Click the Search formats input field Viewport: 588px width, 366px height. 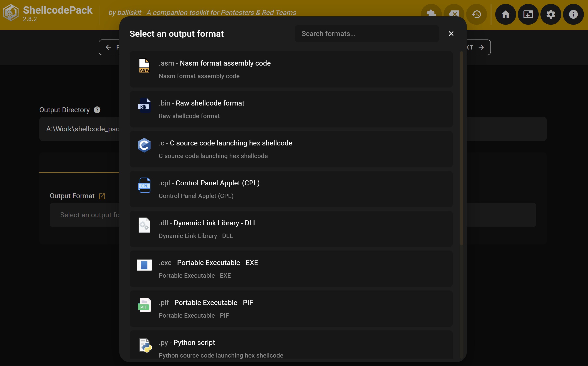(x=366, y=34)
